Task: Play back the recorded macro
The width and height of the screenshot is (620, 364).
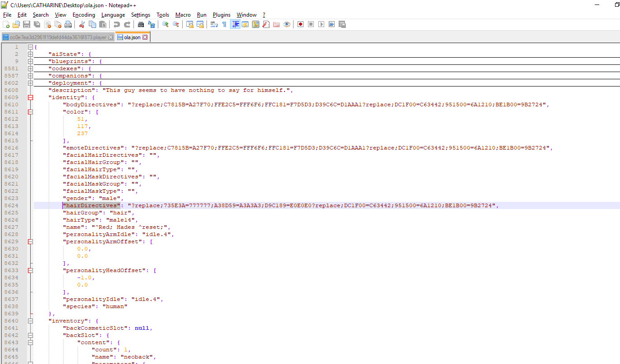Action: pos(321,24)
